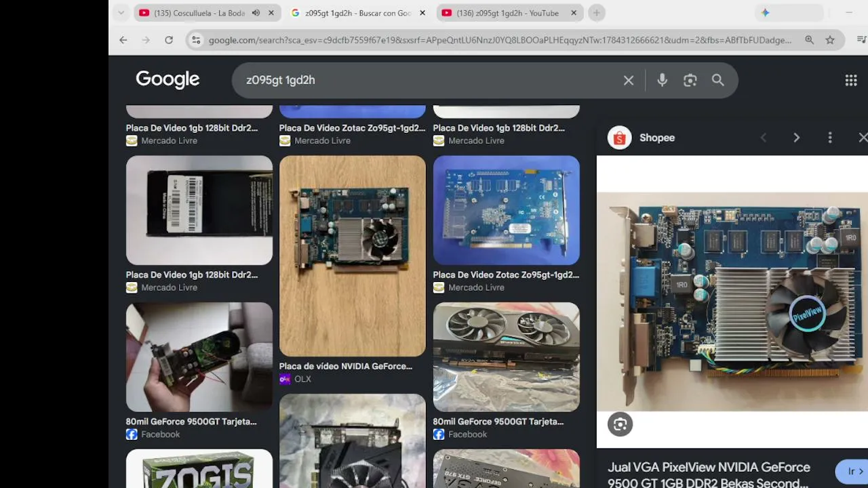868x488 pixels.
Task: Open the graphics card on wood table image
Action: pos(353,256)
